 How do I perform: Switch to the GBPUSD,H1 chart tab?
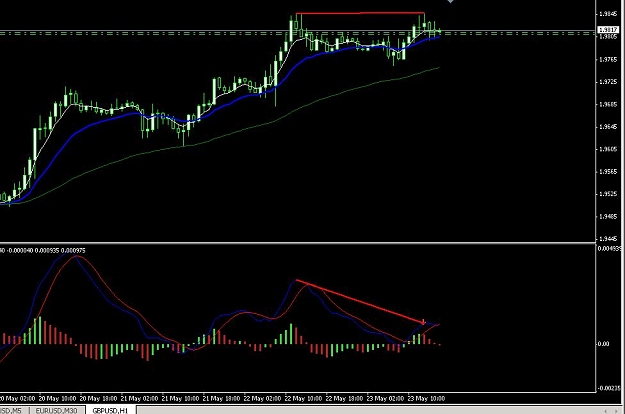point(111,410)
